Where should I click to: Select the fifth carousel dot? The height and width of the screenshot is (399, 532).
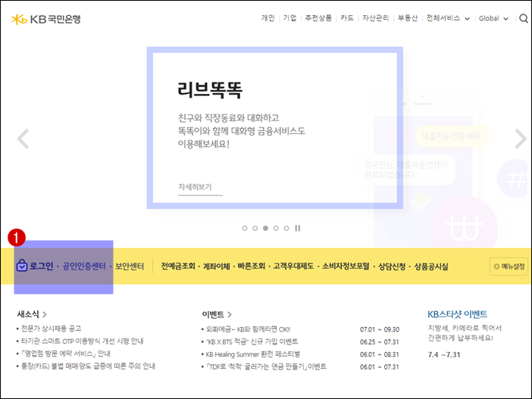286,228
